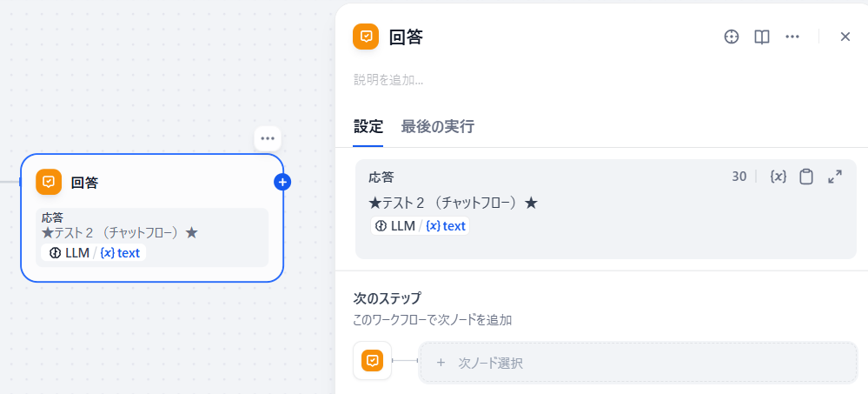This screenshot has width=868, height=394.
Task: Open the three-dot menu above the canvas node
Action: coord(268,138)
